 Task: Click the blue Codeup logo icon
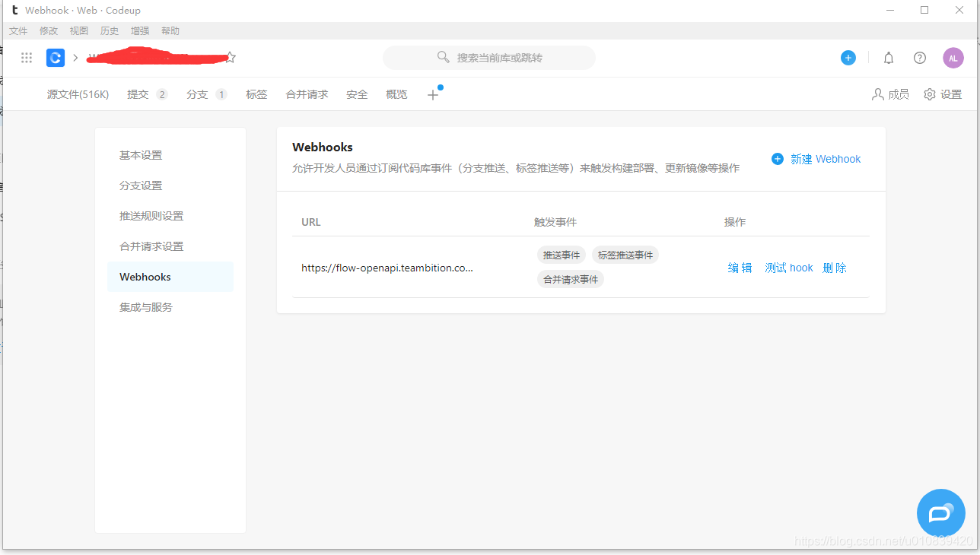(56, 58)
